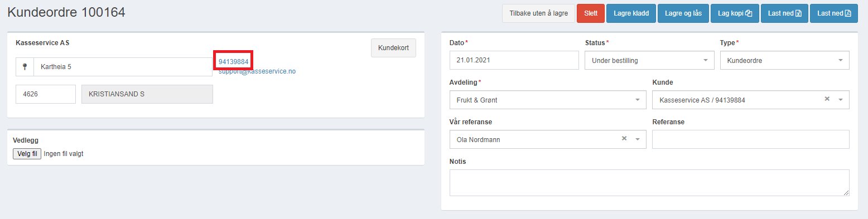Image resolution: width=868 pixels, height=219 pixels.
Task: Clear the Kunde selection with the x
Action: click(x=827, y=99)
